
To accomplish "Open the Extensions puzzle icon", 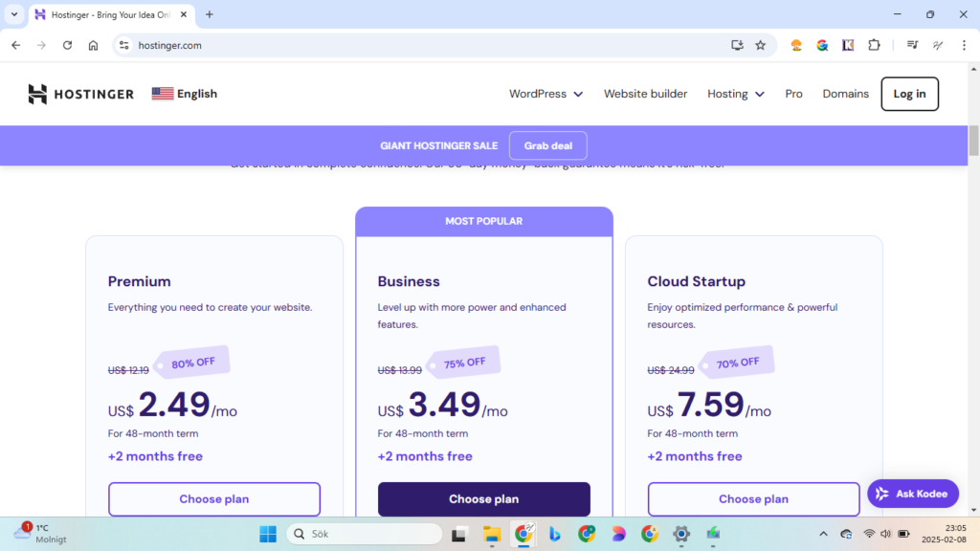I will point(874,45).
